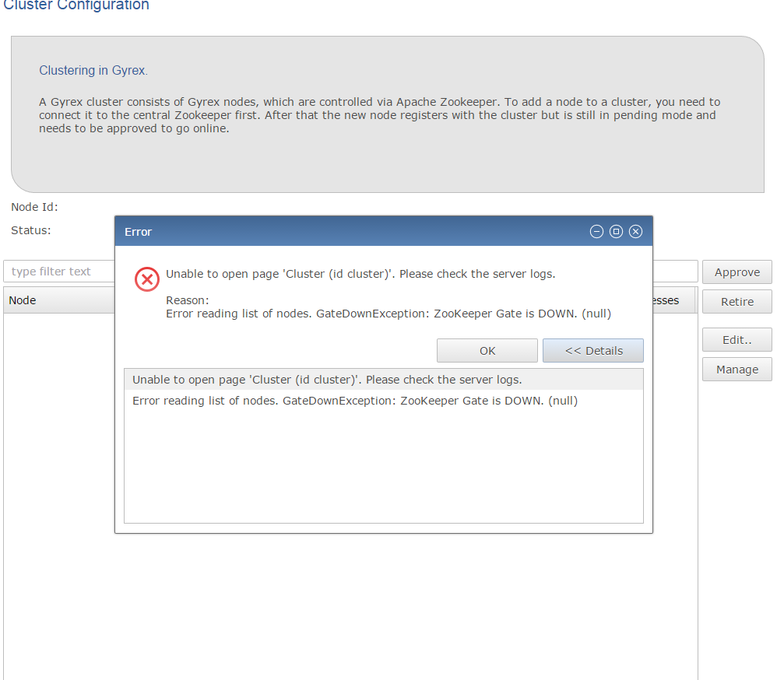Image resolution: width=784 pixels, height=680 pixels.
Task: Click the Cluster Configuration page title
Action: [x=76, y=5]
